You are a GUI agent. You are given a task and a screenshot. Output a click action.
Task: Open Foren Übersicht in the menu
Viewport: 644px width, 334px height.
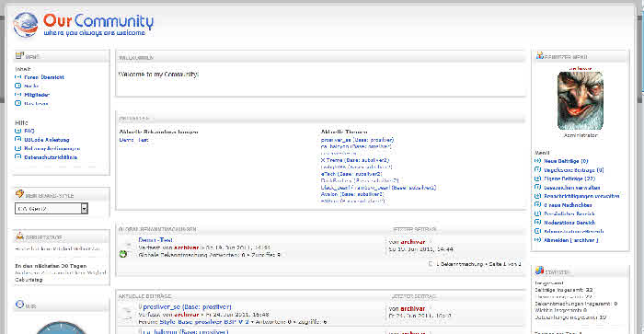[x=44, y=77]
